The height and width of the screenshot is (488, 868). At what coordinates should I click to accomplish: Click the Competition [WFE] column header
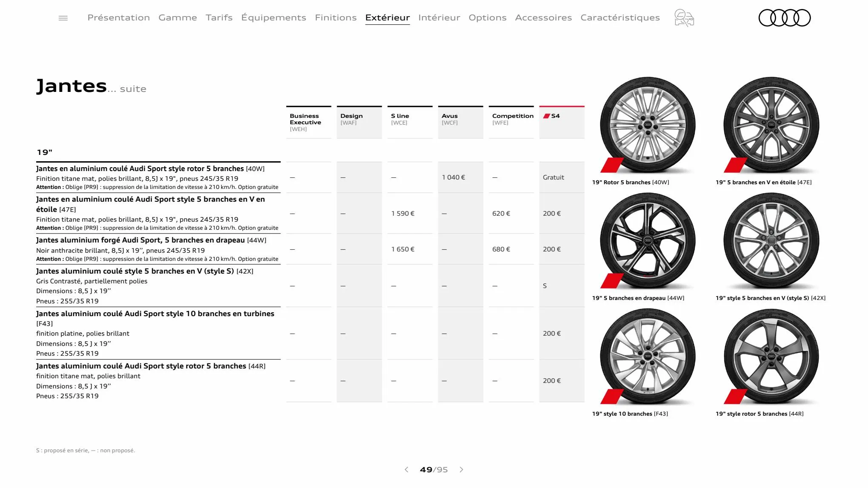511,122
